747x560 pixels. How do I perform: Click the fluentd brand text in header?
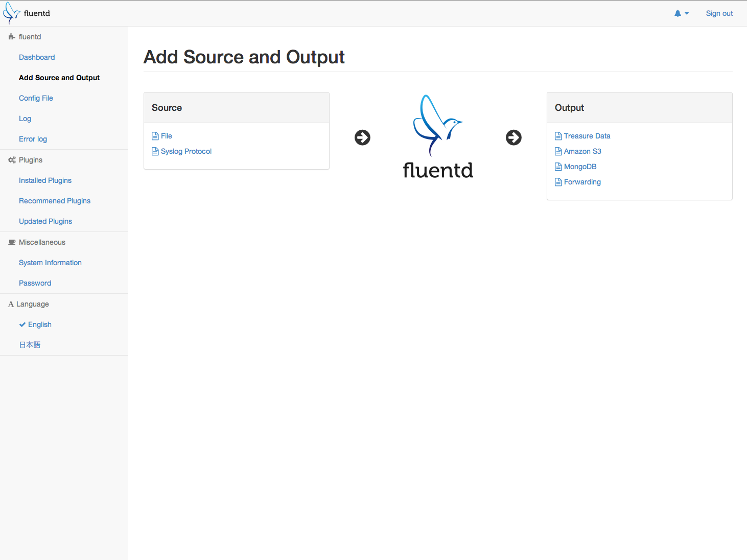[x=37, y=13]
